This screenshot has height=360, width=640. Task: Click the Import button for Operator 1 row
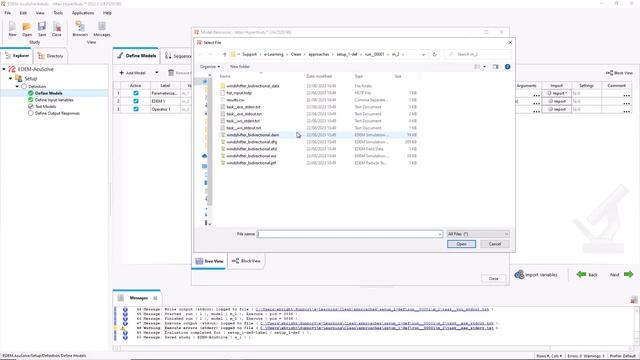(556, 109)
